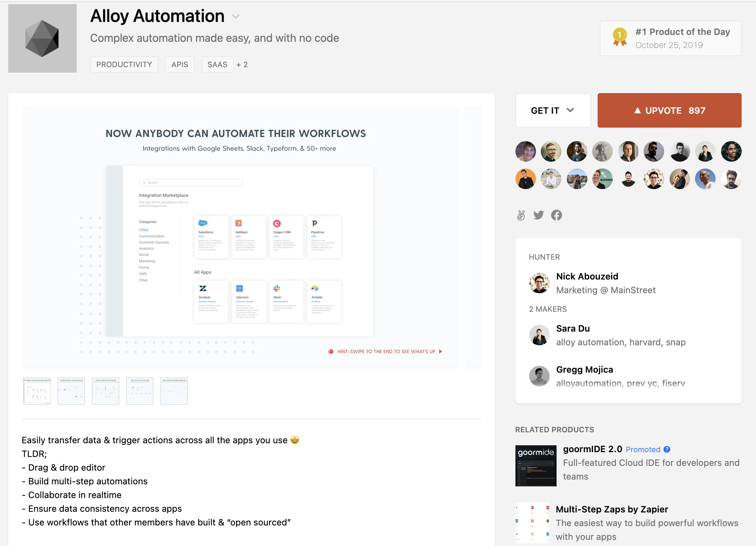756x546 pixels.
Task: Select the fifth gallery thumbnail
Action: [x=174, y=391]
